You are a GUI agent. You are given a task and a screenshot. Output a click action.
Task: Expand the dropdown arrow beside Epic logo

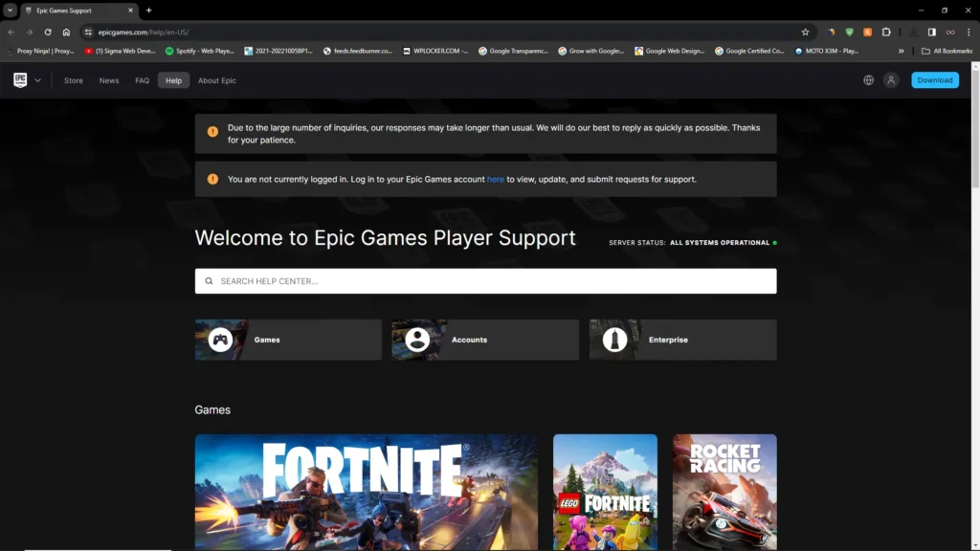37,80
